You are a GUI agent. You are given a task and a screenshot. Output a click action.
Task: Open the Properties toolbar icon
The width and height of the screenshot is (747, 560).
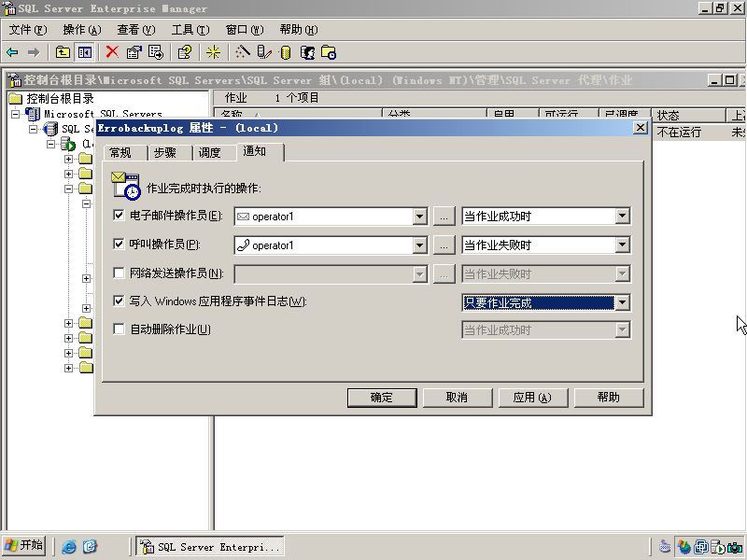pos(134,52)
